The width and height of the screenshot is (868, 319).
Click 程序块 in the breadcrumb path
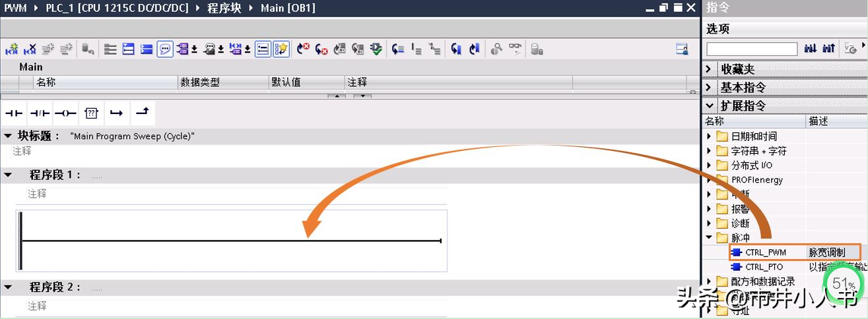225,8
